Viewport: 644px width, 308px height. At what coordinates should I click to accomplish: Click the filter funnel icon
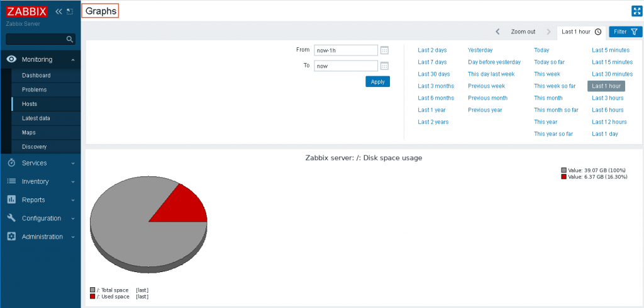coord(634,31)
